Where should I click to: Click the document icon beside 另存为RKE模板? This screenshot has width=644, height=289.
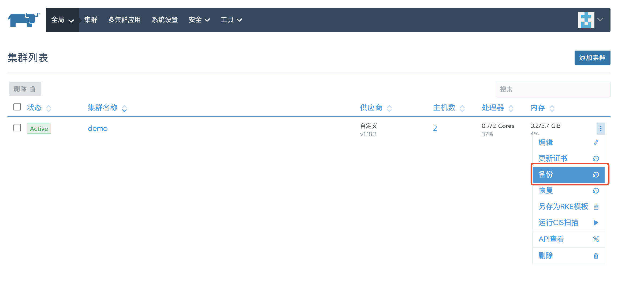pos(596,207)
